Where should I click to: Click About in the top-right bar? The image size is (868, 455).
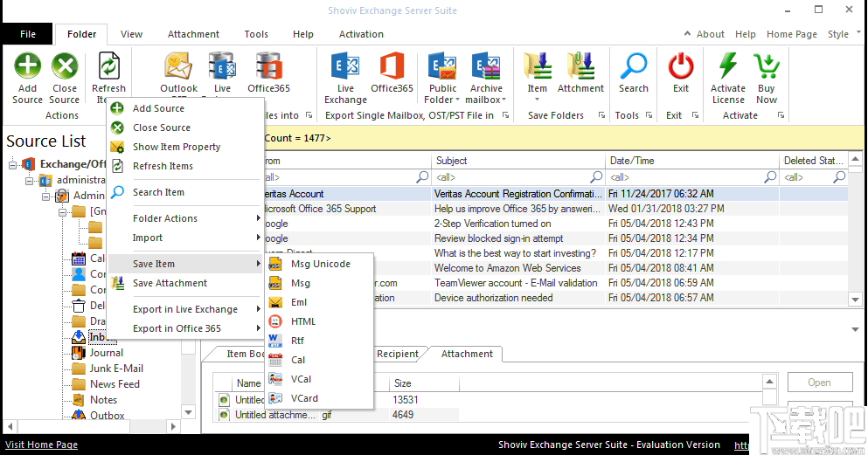click(711, 34)
